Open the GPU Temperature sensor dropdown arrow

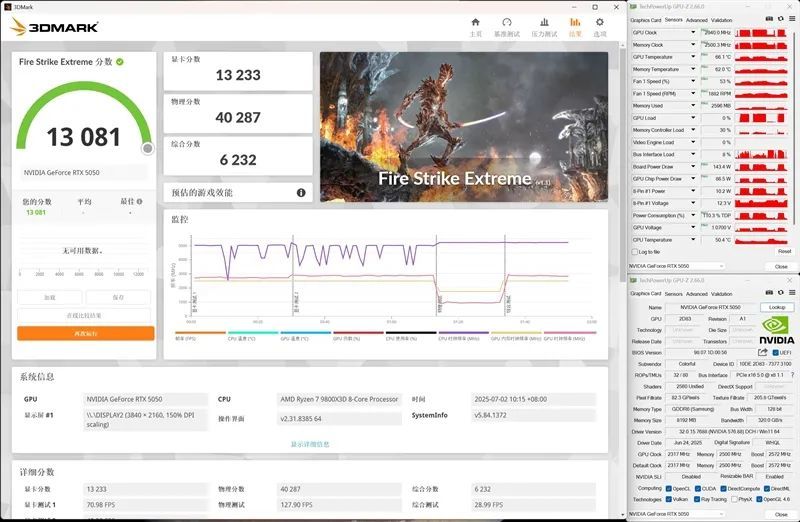point(693,57)
